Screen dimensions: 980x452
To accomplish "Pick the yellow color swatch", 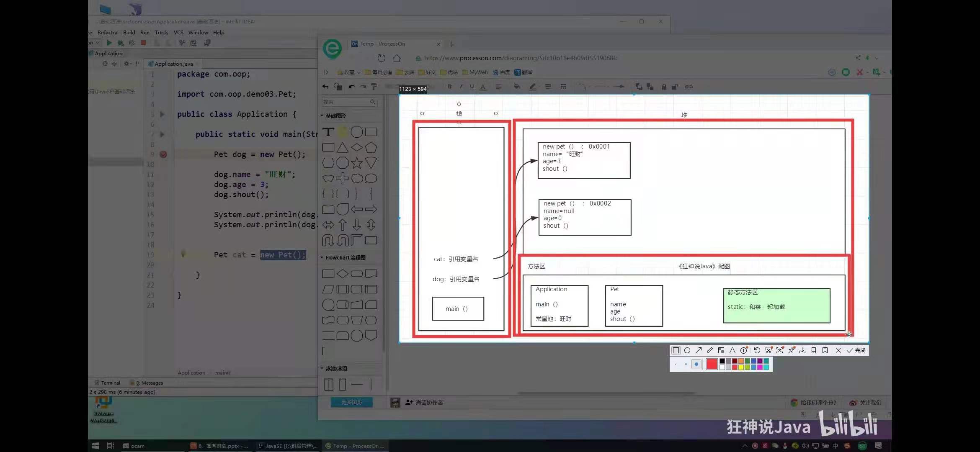I will [741, 367].
